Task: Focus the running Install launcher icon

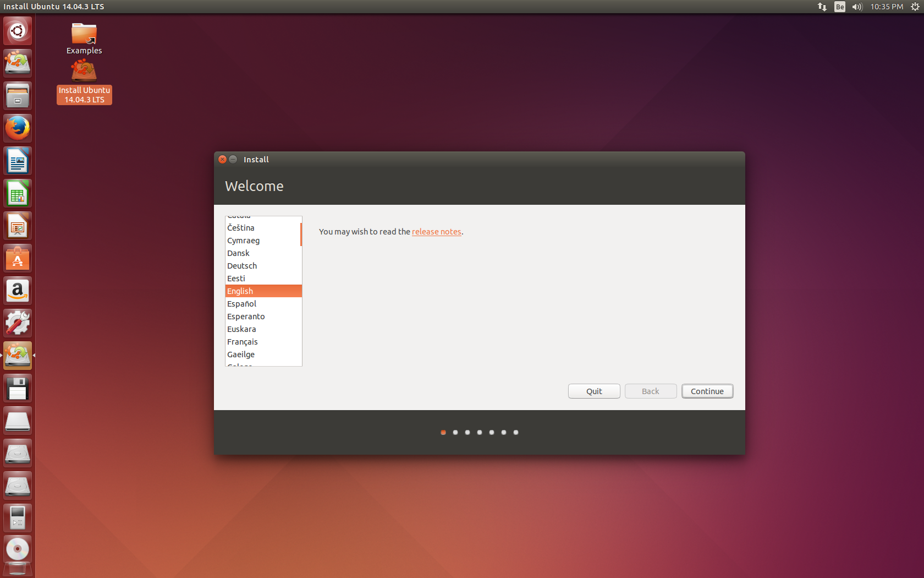Action: 18,356
